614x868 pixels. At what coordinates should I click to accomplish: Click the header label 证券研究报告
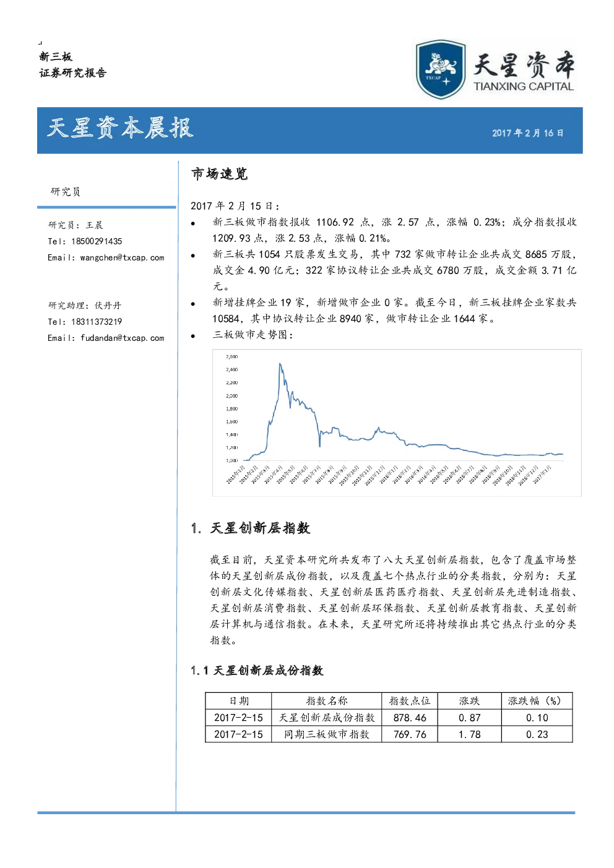point(72,73)
